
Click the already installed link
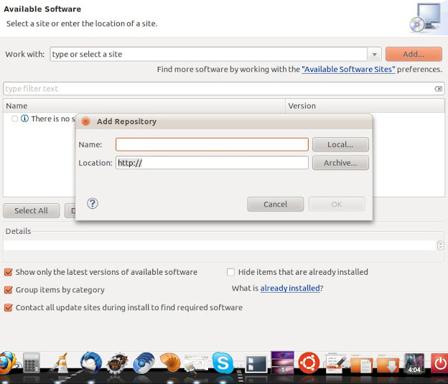290,288
